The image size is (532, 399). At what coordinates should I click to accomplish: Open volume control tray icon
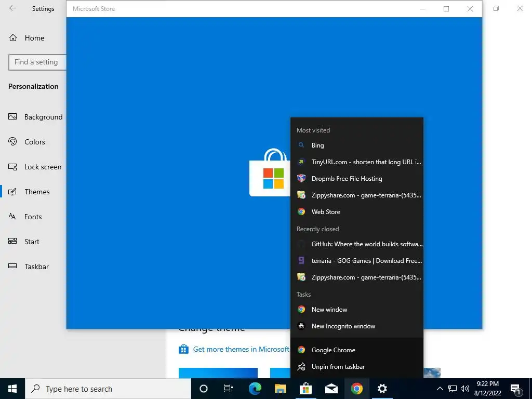[x=465, y=389]
